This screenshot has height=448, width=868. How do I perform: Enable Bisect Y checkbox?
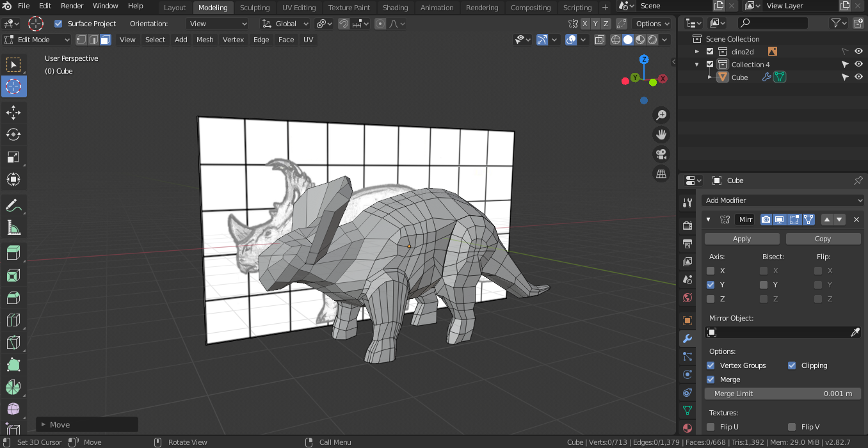764,285
